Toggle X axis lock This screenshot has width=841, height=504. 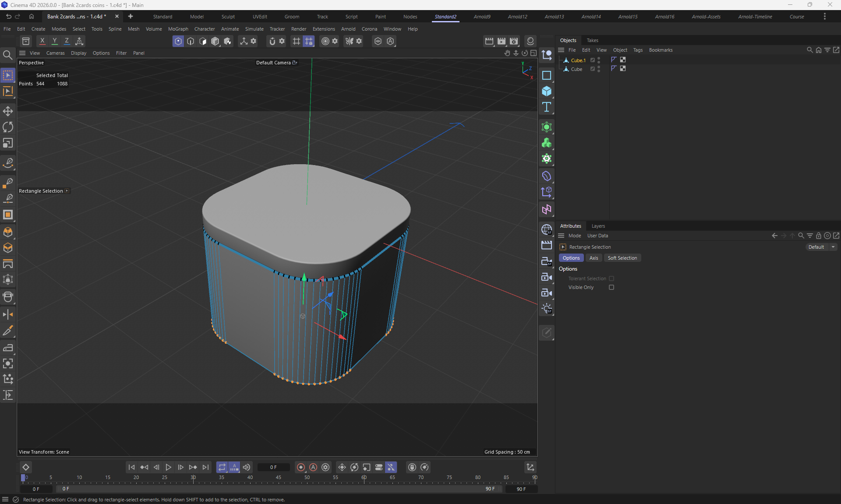[42, 41]
